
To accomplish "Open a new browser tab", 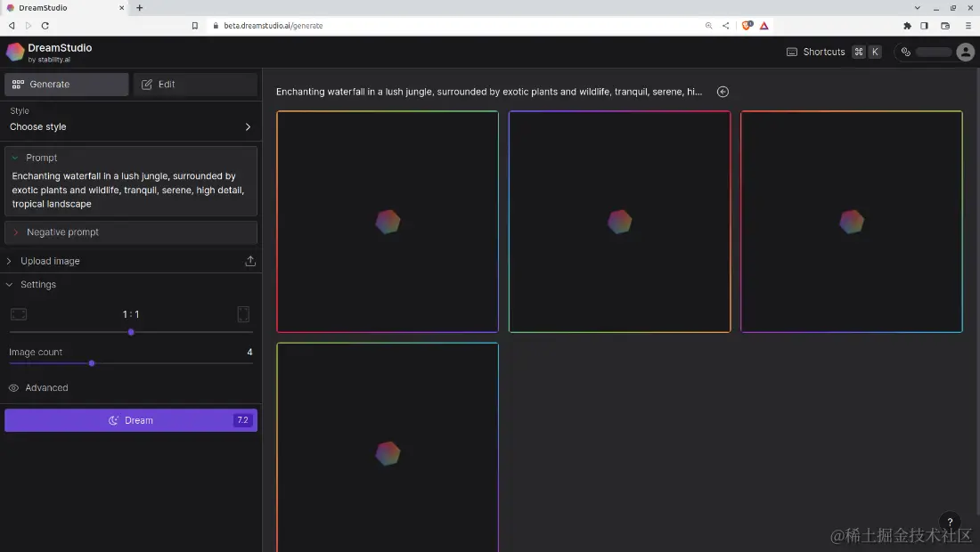I will tap(139, 7).
